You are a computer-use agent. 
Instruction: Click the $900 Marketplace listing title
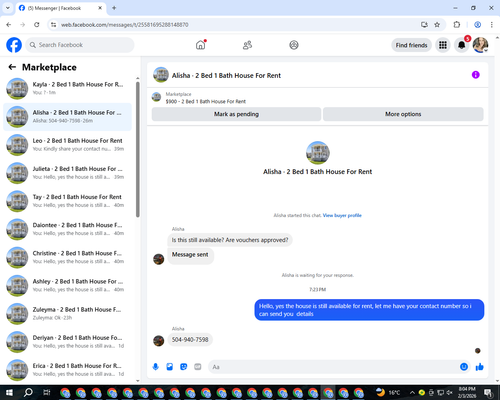coord(206,101)
